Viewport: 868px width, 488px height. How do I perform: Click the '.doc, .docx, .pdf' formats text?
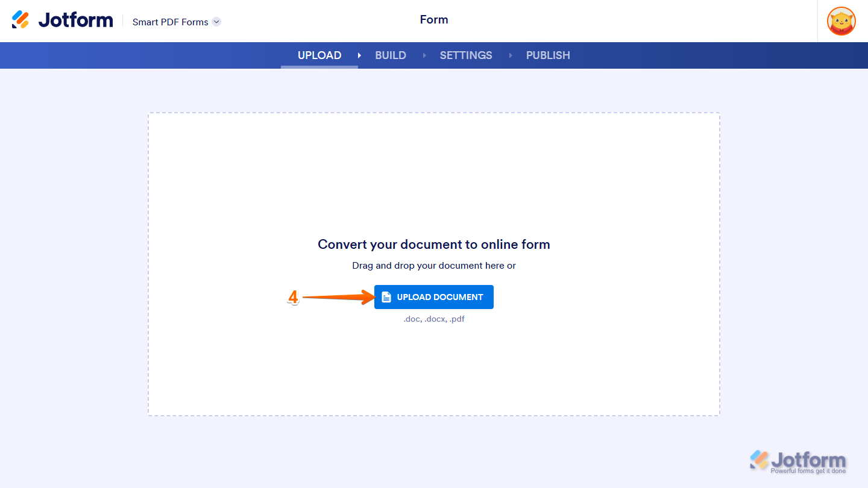pos(434,319)
